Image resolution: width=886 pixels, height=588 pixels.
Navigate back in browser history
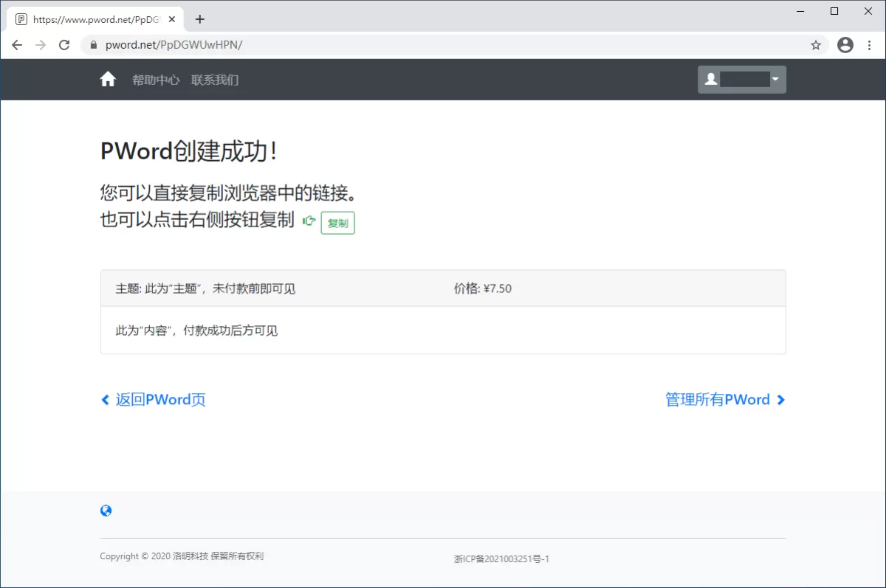[17, 45]
